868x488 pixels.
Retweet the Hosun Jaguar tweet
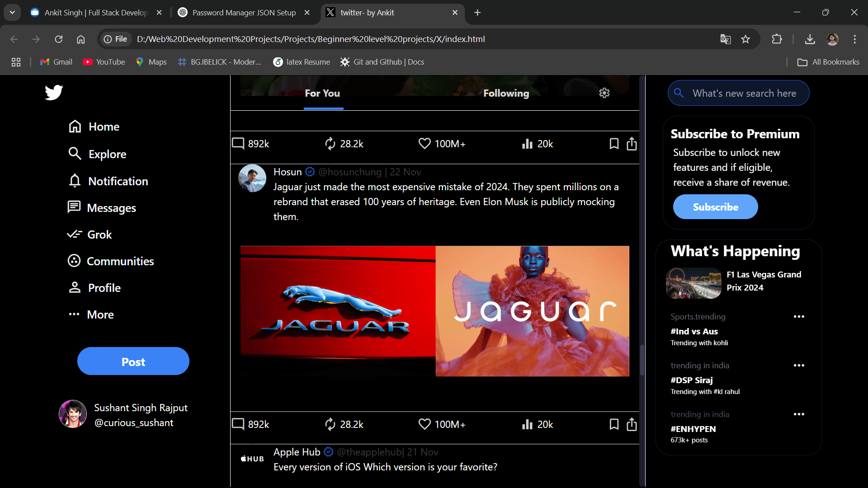[x=330, y=424]
